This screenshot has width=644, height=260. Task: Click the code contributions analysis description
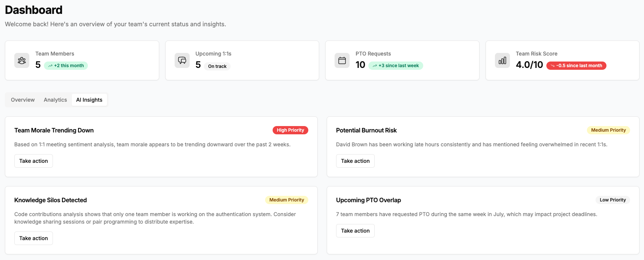(x=155, y=218)
